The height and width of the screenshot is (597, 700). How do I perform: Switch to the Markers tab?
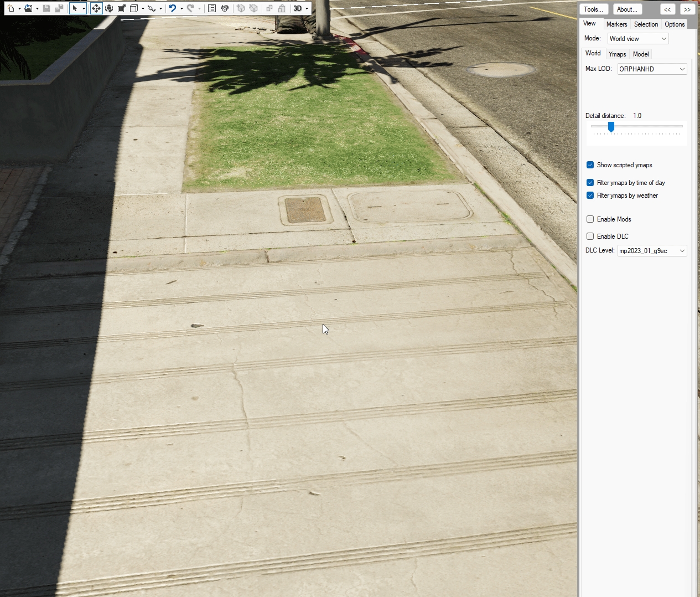(x=616, y=24)
